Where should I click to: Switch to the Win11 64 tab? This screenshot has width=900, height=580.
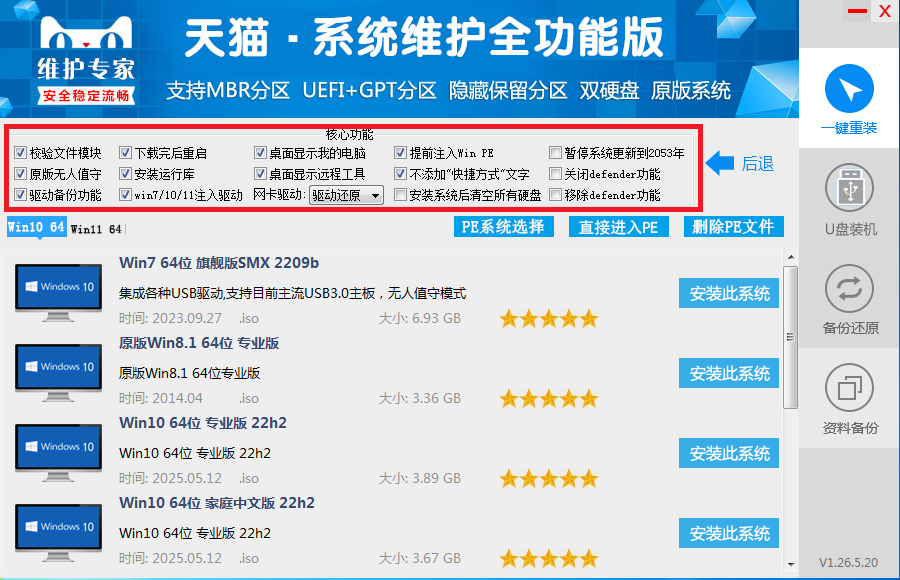96,229
